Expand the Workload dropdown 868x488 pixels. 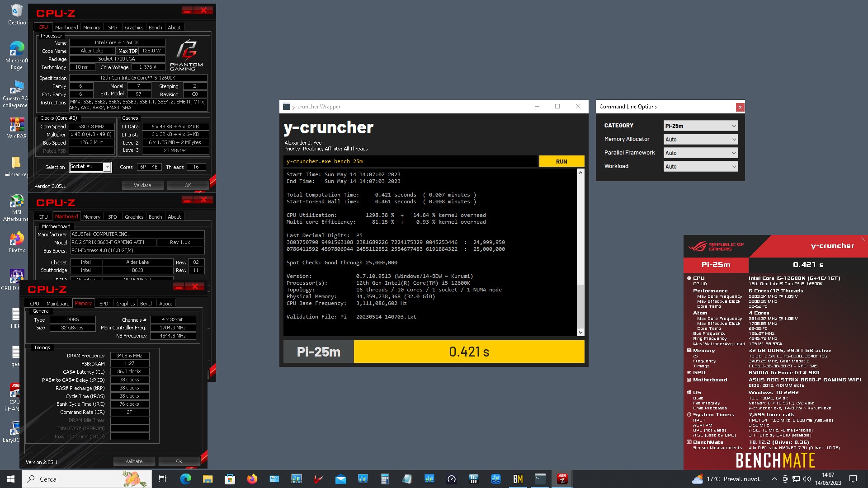pyautogui.click(x=701, y=166)
